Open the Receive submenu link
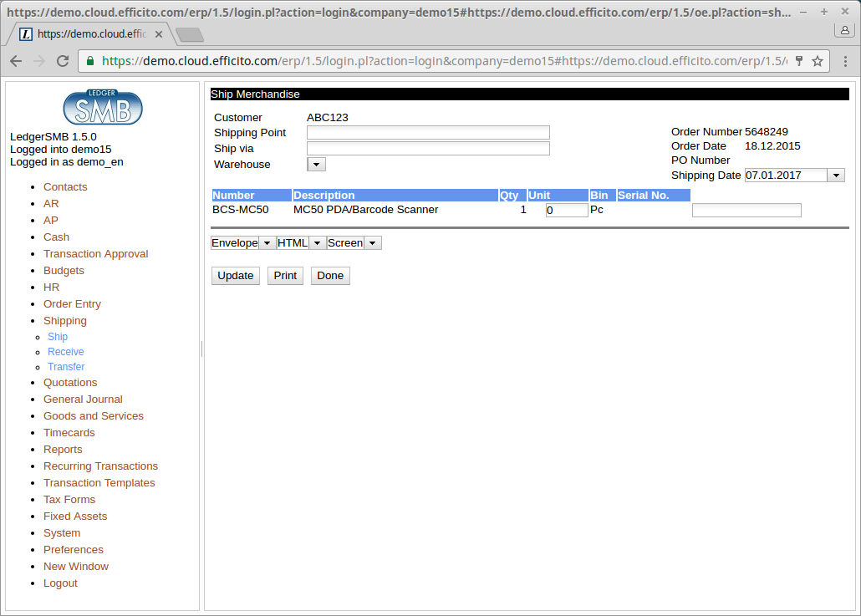The height and width of the screenshot is (616, 861). pos(65,352)
